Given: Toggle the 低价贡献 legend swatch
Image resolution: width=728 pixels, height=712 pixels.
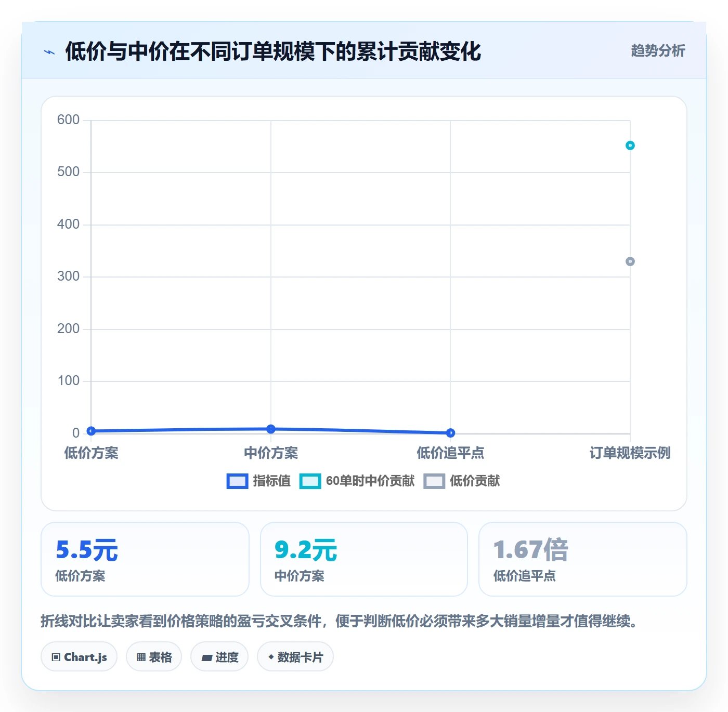Looking at the screenshot, I should [434, 481].
